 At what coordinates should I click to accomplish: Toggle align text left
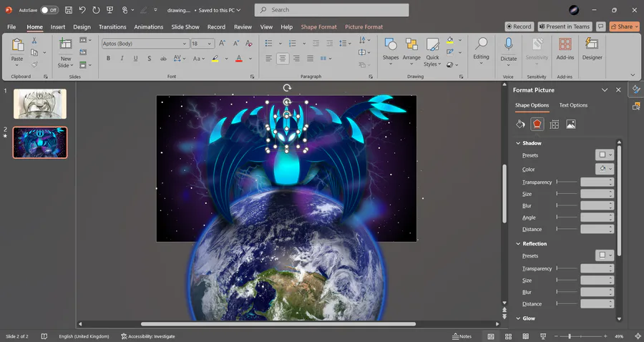(268, 59)
